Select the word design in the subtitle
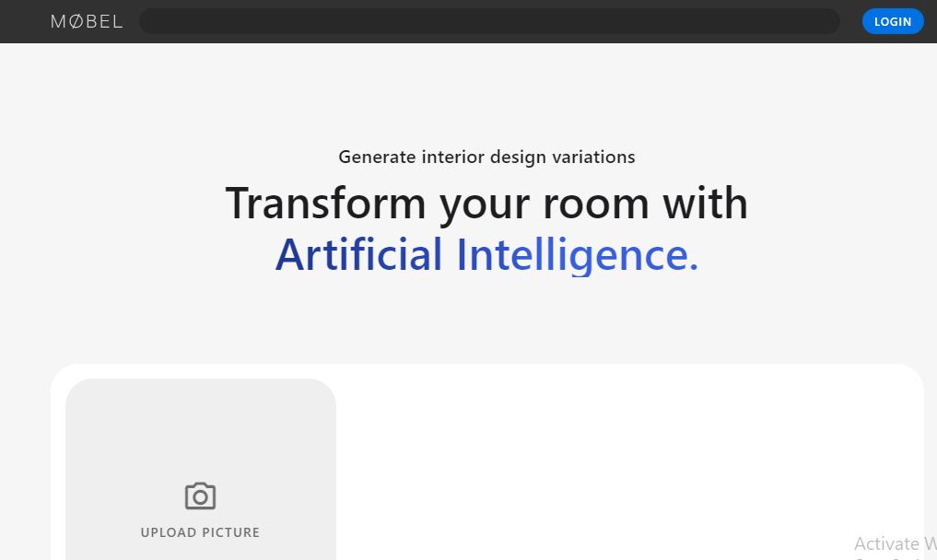This screenshot has height=560, width=937. [x=518, y=157]
